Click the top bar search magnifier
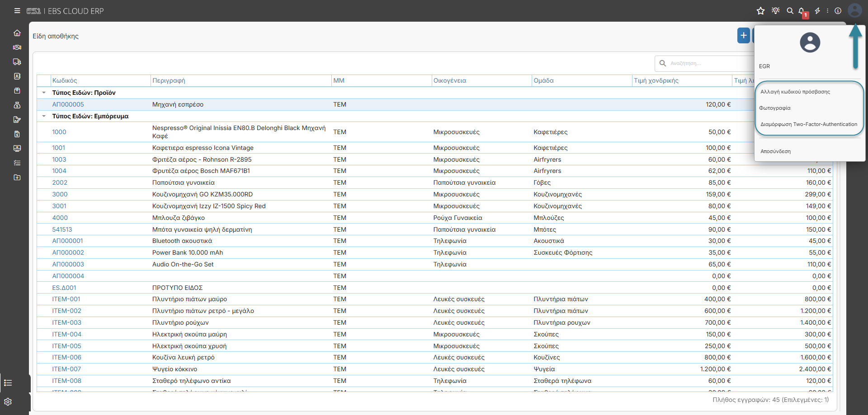The width and height of the screenshot is (868, 415). (790, 11)
